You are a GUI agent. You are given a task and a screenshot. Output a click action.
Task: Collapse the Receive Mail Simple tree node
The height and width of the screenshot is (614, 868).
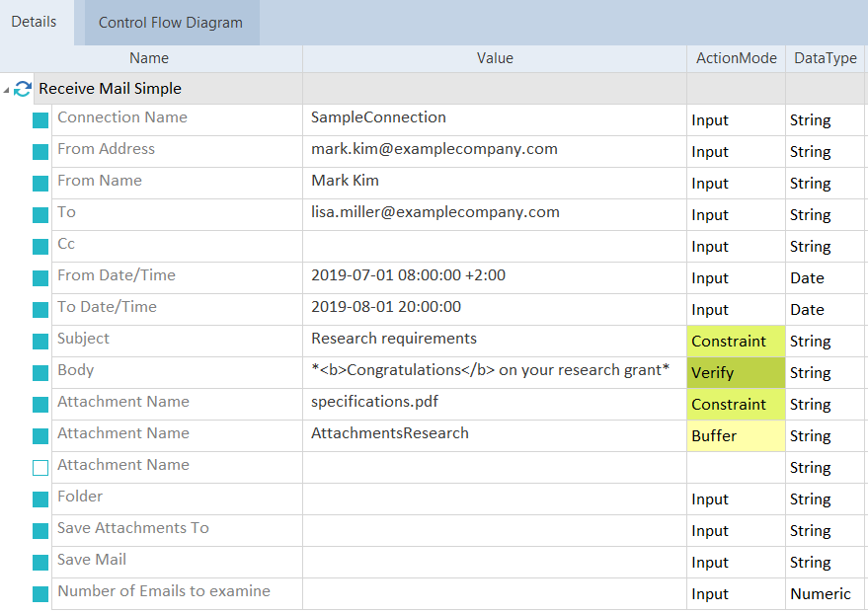pos(7,91)
